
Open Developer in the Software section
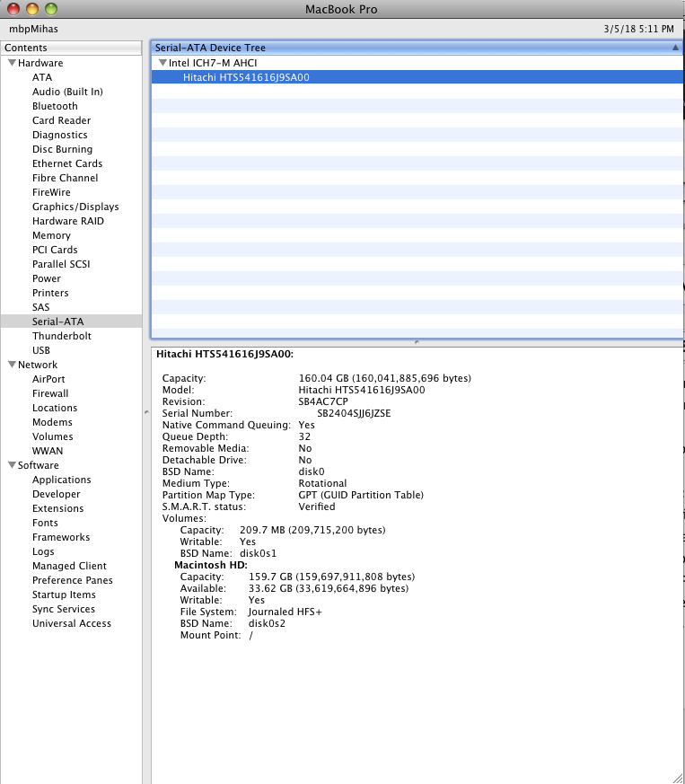tap(56, 494)
